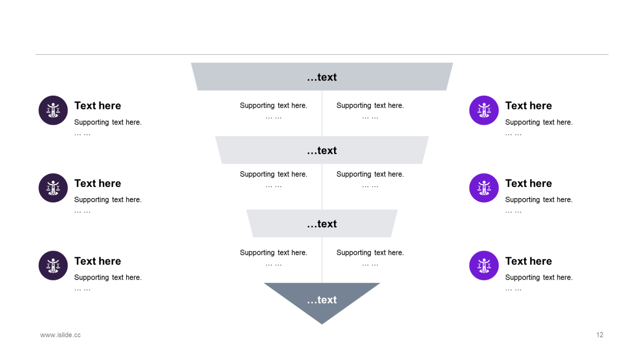Click the middle-right 'Text here' heading
The width and height of the screenshot is (644, 362).
[x=528, y=184]
